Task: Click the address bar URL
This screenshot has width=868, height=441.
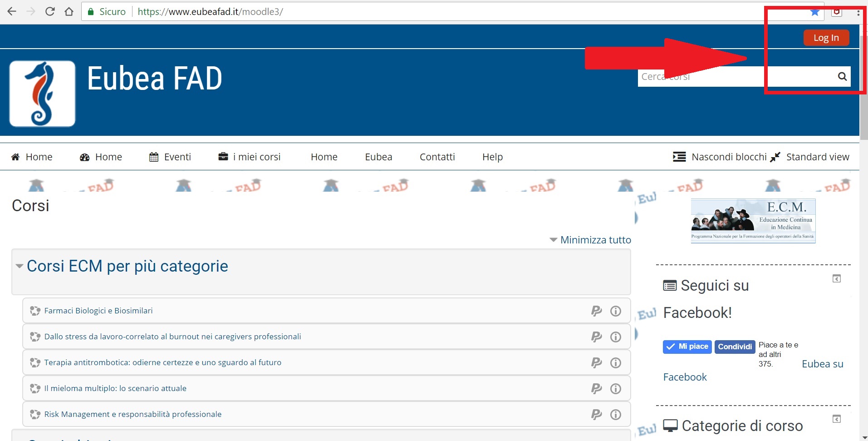Action: coord(210,12)
